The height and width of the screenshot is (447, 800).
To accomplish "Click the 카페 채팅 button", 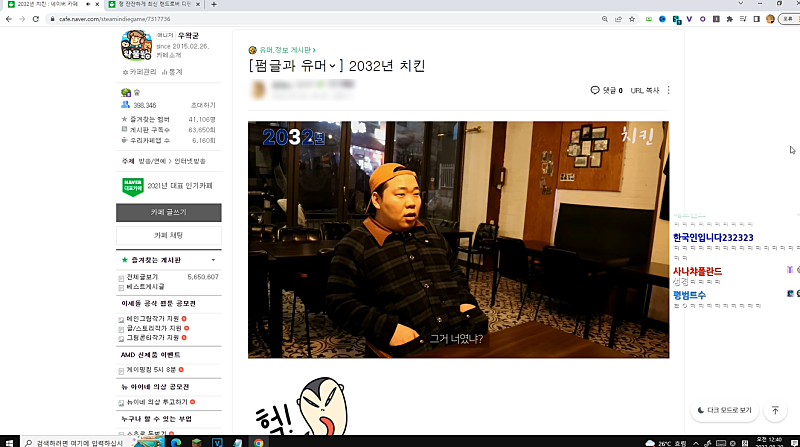I will tap(169, 235).
